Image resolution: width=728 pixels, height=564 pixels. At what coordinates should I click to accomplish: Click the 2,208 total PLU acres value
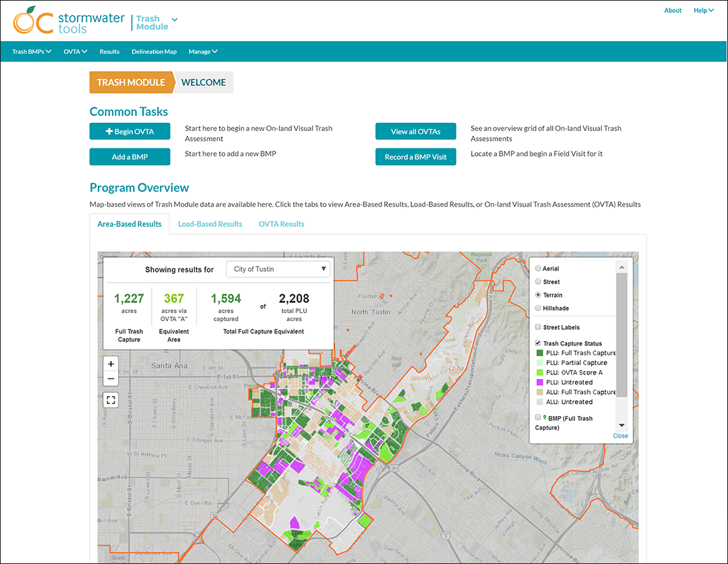tap(294, 298)
